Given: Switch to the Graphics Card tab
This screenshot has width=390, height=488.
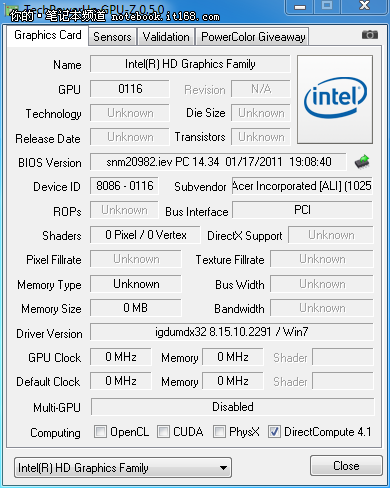Looking at the screenshot, I should (48, 35).
